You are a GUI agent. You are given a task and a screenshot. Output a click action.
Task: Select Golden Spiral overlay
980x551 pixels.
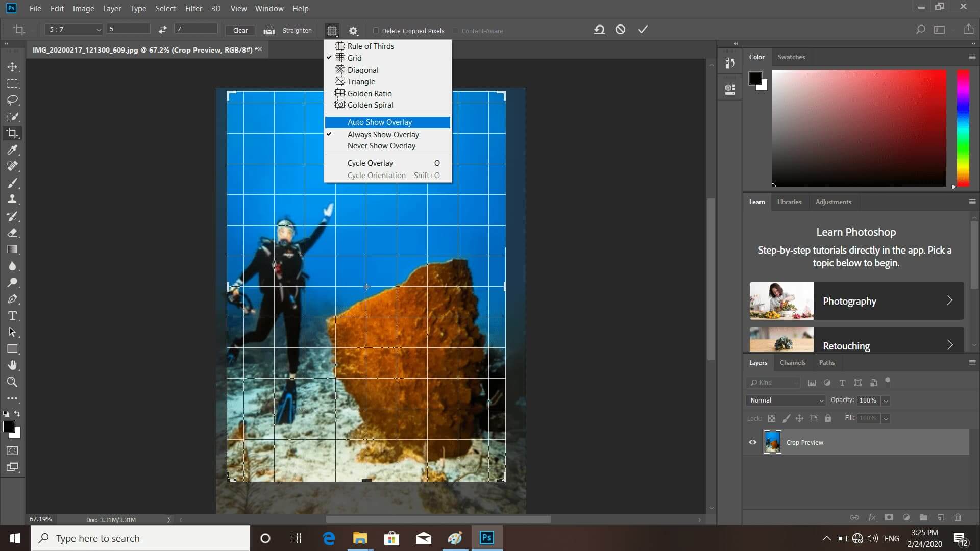(x=387, y=105)
